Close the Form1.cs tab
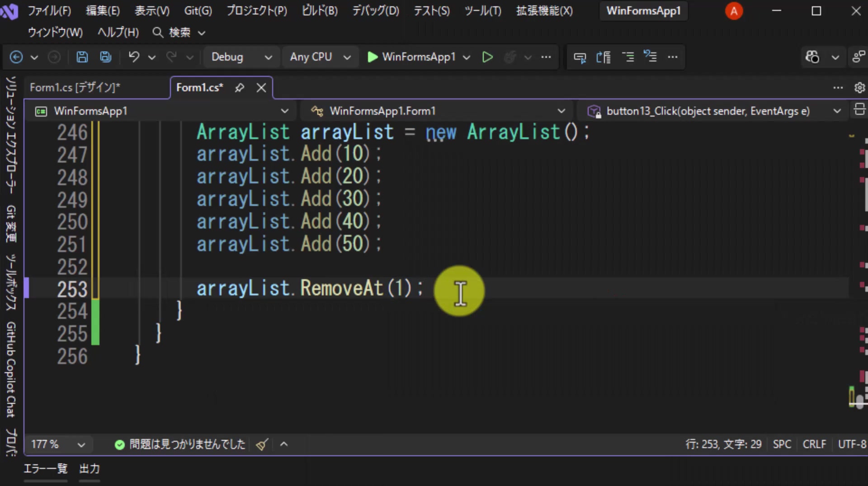Viewport: 868px width, 486px height. click(x=261, y=88)
